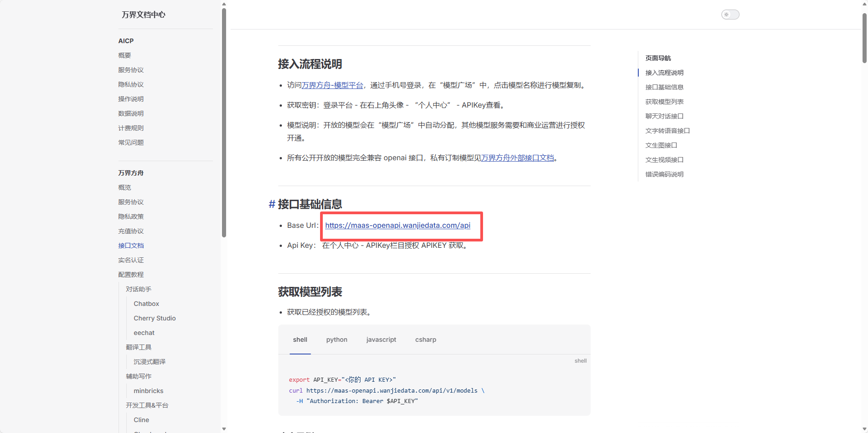Switch to the javascript code tab

(381, 340)
